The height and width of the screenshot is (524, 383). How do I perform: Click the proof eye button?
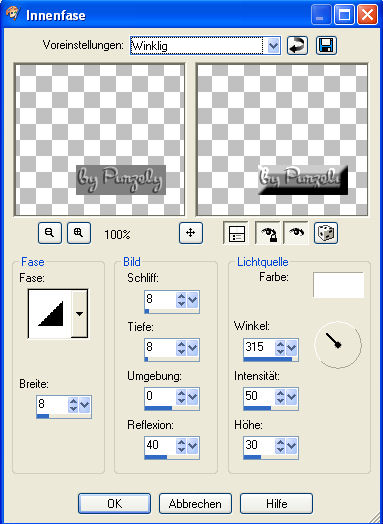tap(296, 233)
